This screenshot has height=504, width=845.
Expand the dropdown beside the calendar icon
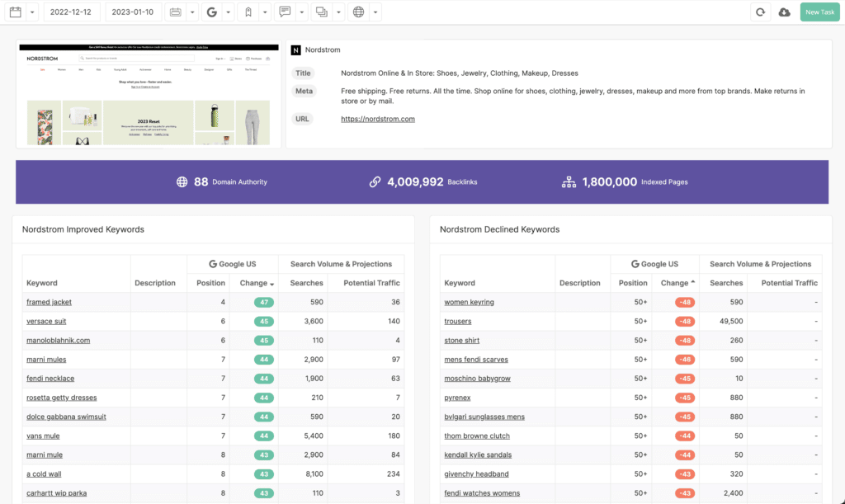(x=32, y=12)
